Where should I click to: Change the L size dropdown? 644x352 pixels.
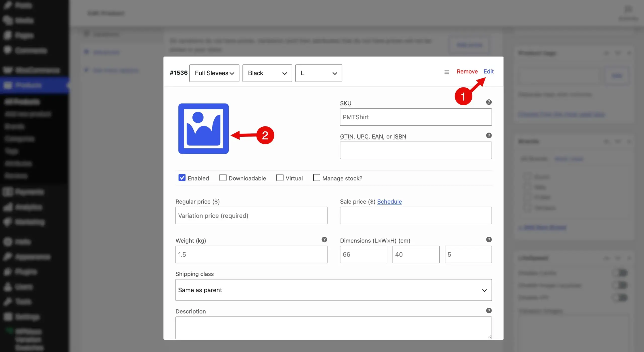[318, 73]
